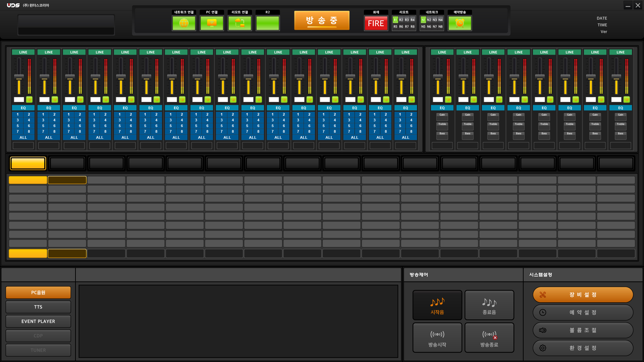Mute the last right-bank channel speaker
The image size is (644, 362).
coord(627,100)
